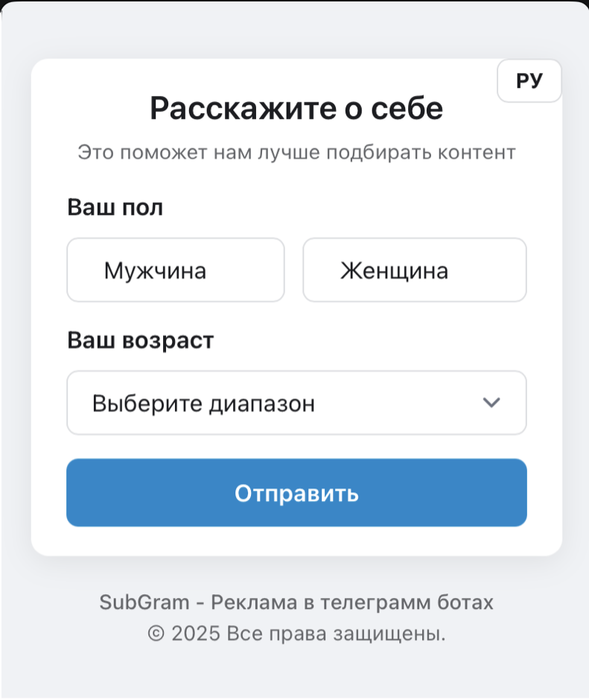Click the РУ language switcher
This screenshot has height=700, width=589.
[x=529, y=81]
